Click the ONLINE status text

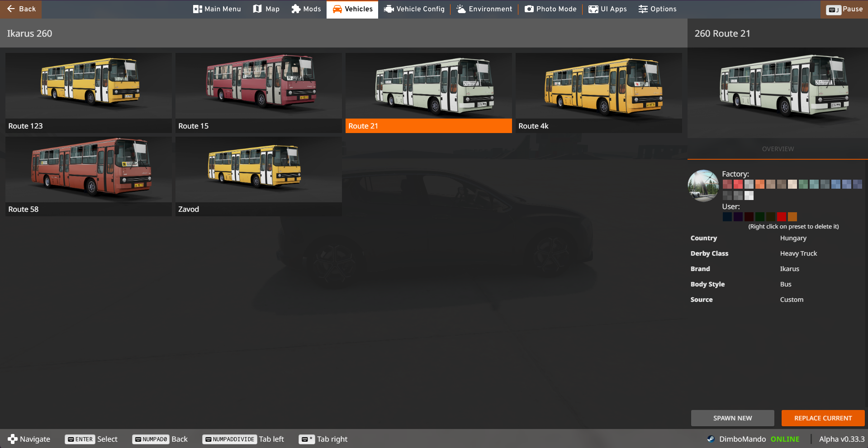point(785,439)
